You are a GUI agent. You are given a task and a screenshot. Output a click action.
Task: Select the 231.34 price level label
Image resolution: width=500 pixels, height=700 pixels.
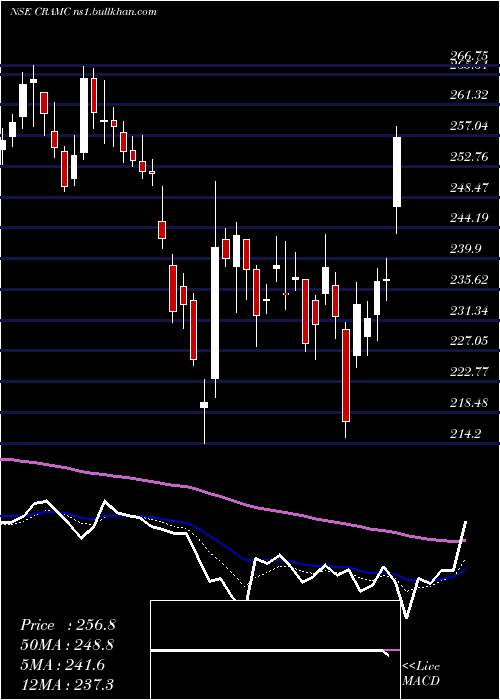pos(469,310)
